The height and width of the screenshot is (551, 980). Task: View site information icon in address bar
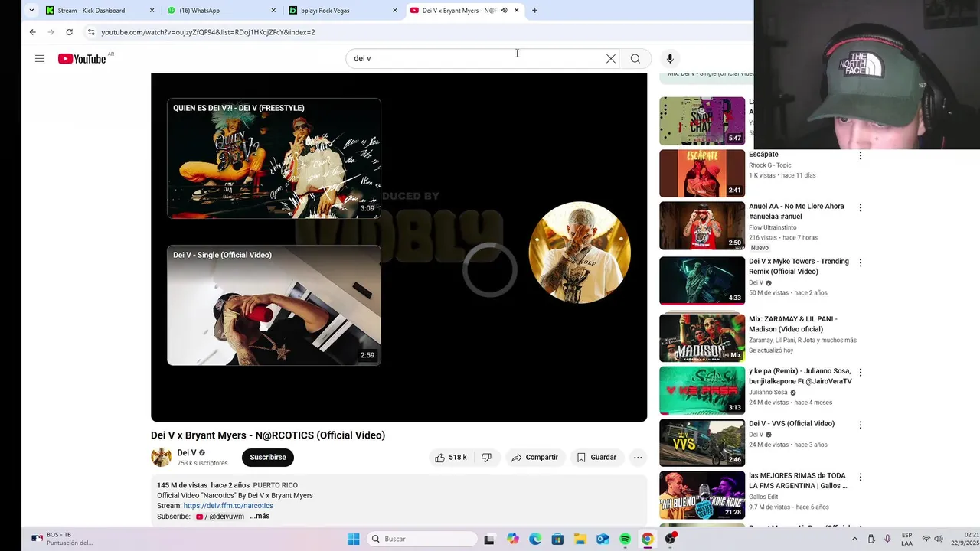[x=91, y=32]
